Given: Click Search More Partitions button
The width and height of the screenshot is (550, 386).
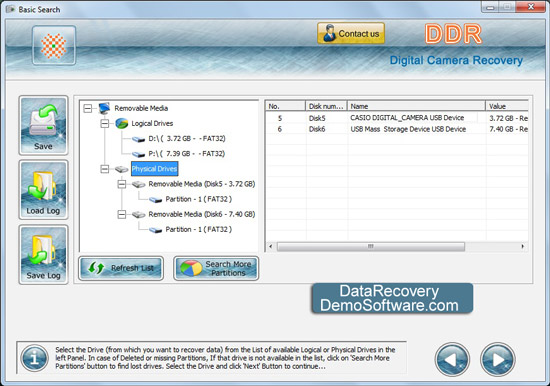Looking at the screenshot, I should 216,268.
